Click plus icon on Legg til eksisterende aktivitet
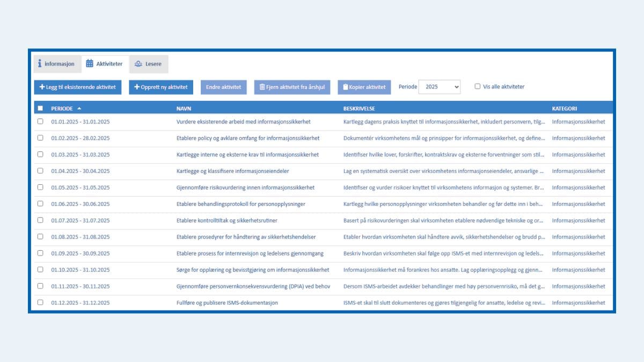Screen dimensions: 644x362 coord(42,87)
